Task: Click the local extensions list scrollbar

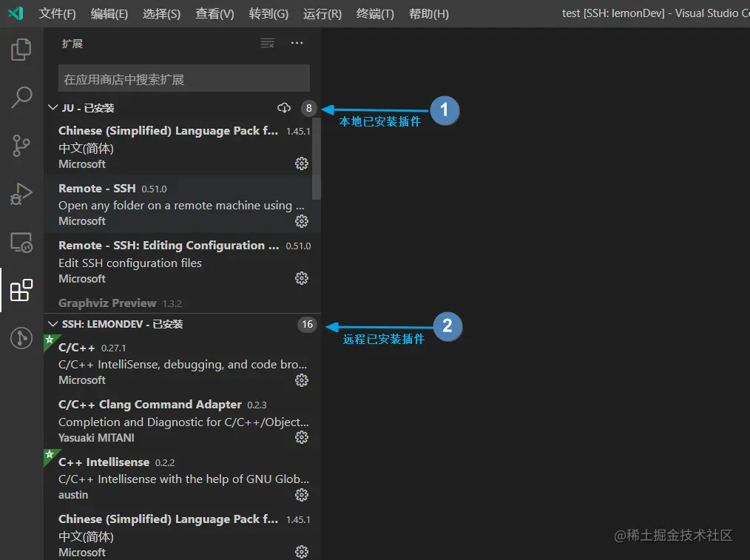Action: (x=316, y=158)
